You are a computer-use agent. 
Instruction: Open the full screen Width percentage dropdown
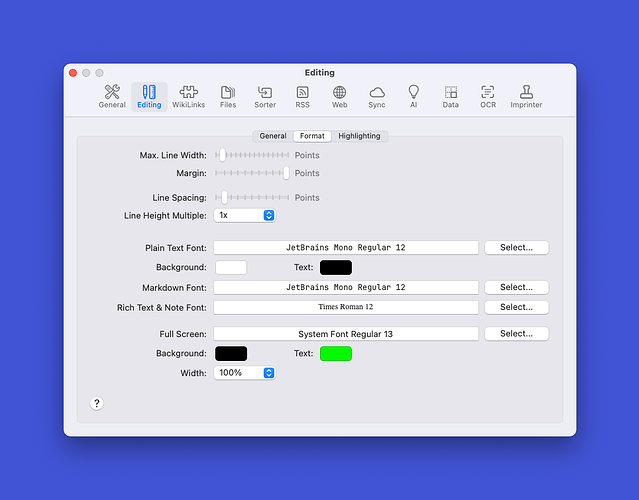point(244,372)
